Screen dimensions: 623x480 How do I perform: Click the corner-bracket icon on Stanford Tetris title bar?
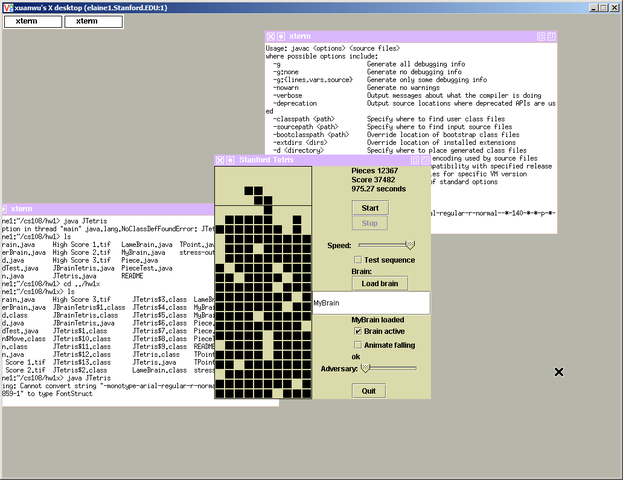coord(425,160)
